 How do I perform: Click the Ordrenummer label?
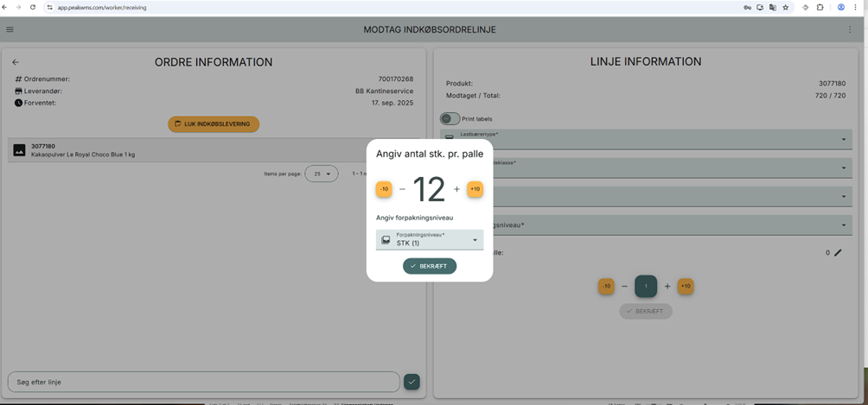click(x=47, y=79)
